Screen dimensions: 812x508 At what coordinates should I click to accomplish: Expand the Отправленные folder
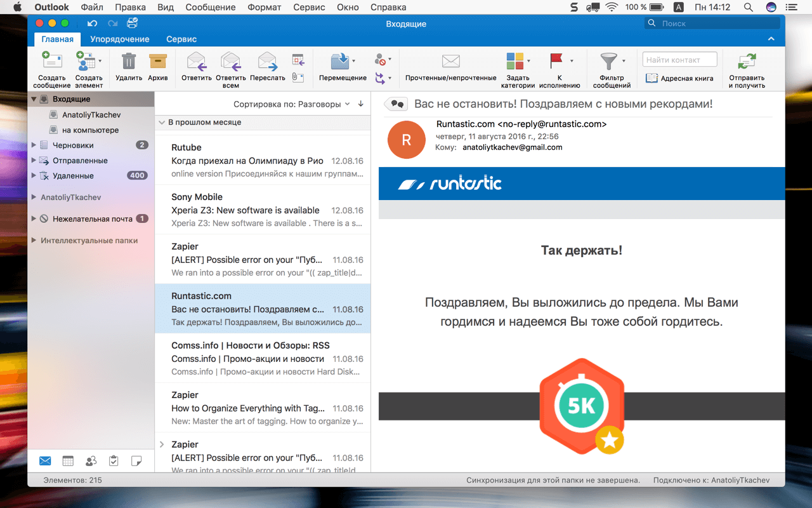coord(34,161)
